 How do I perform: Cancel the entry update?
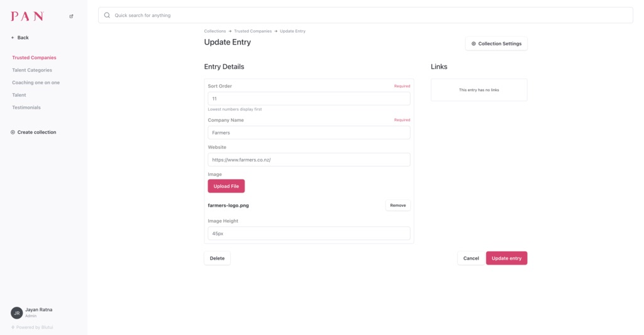[x=471, y=258]
